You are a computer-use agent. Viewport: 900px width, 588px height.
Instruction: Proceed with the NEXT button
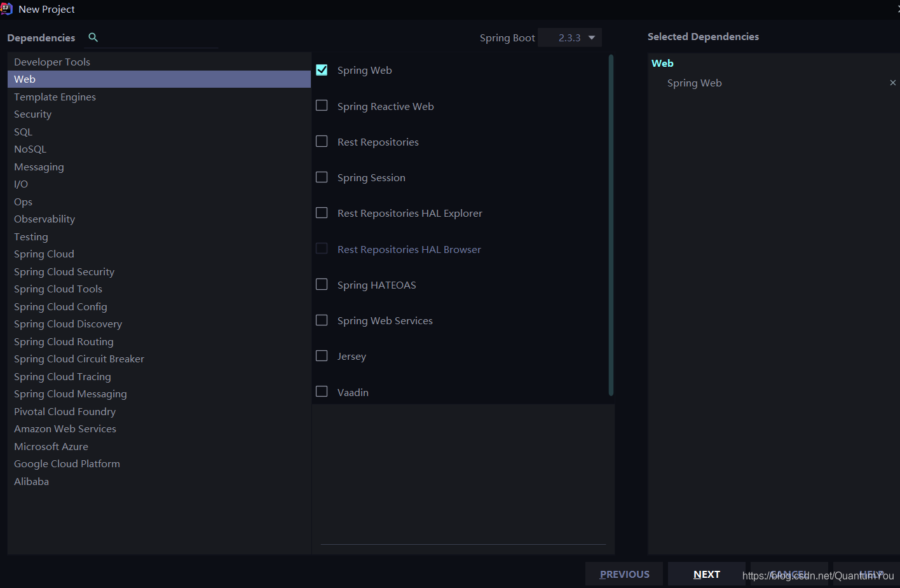pyautogui.click(x=706, y=574)
